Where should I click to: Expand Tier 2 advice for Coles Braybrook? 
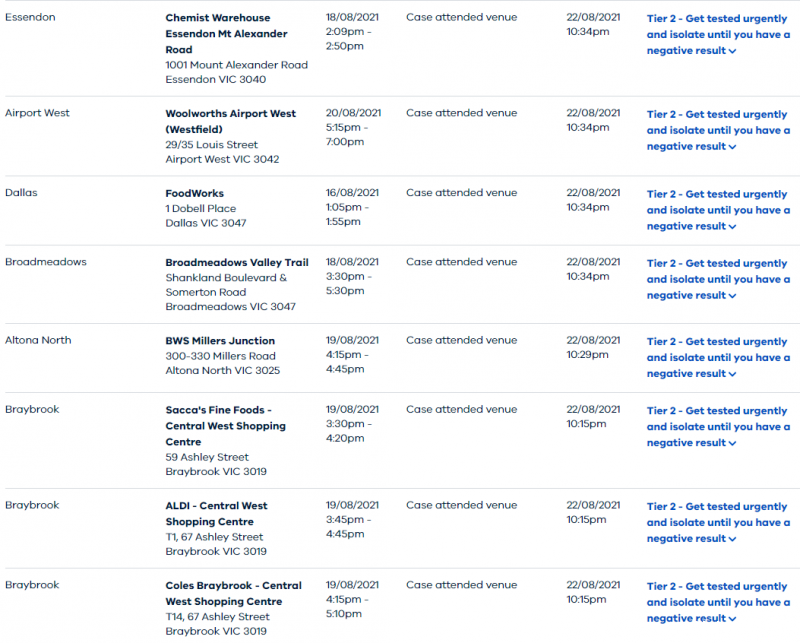717,602
